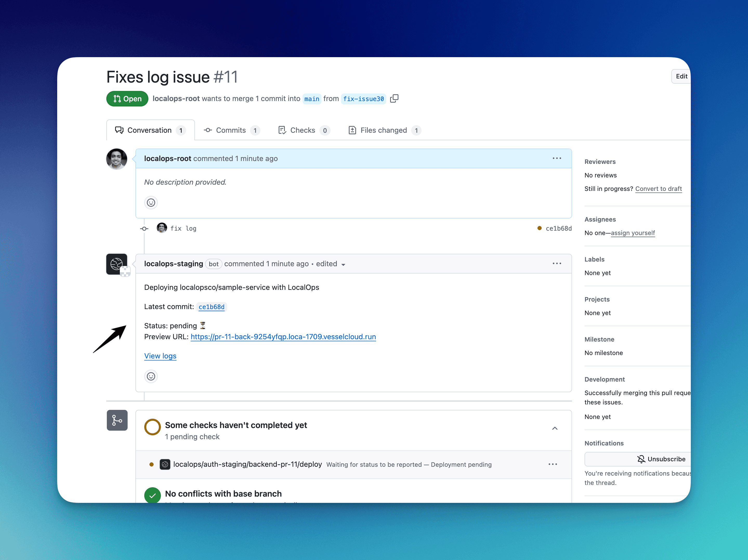Click the Edit title button
Screen dimensions: 748x560
click(681, 76)
